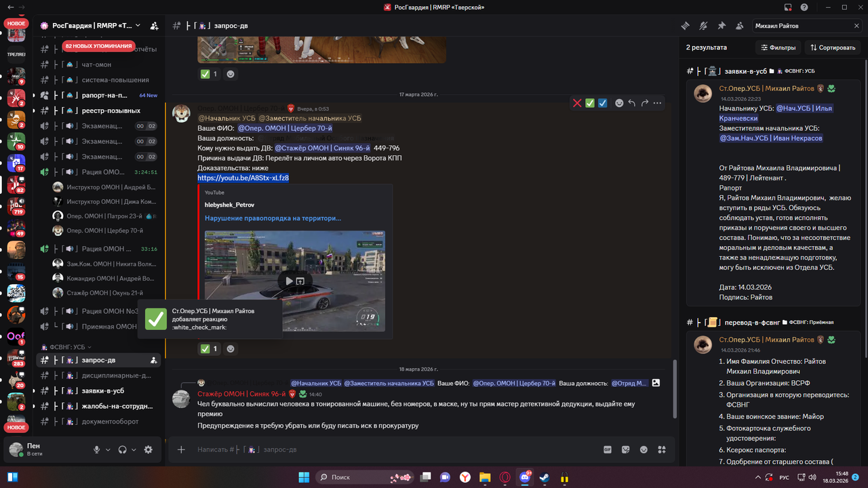
Task: Select user Опер. ОМОН | Патрон 23-й
Action: (105, 216)
